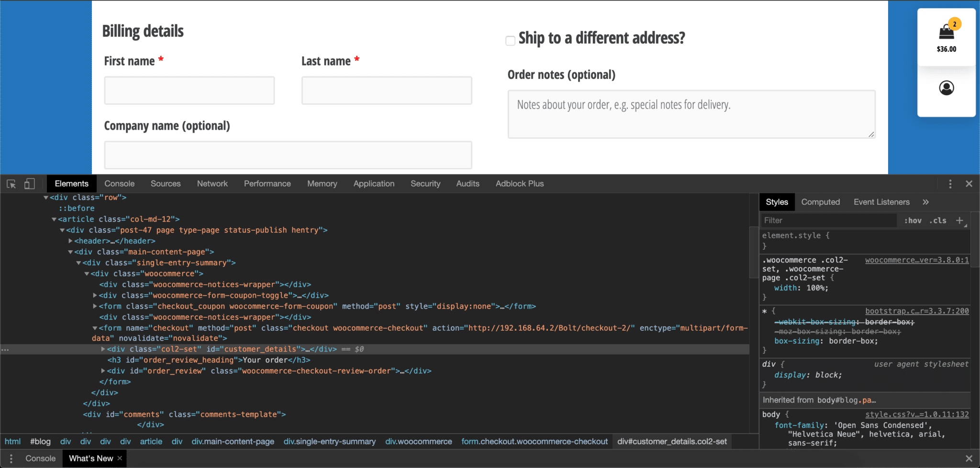The height and width of the screenshot is (468, 980).
Task: Select form.checkout.woocommerce-checkout breadcrumb
Action: pyautogui.click(x=535, y=442)
